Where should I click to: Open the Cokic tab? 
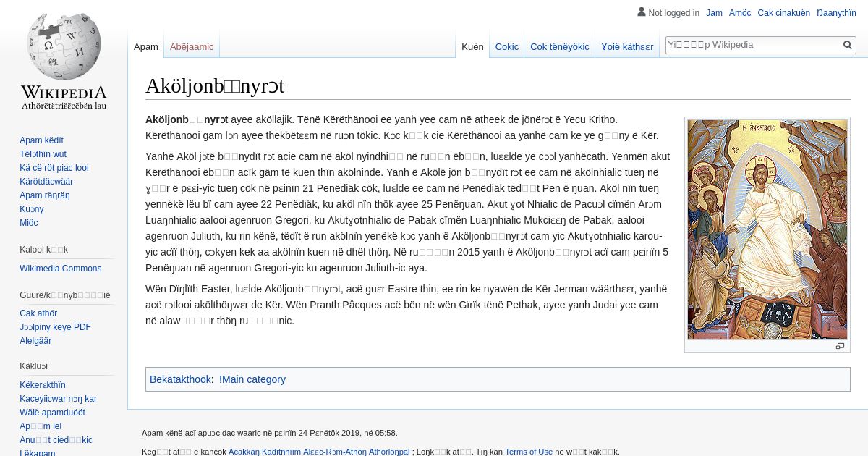point(507,46)
